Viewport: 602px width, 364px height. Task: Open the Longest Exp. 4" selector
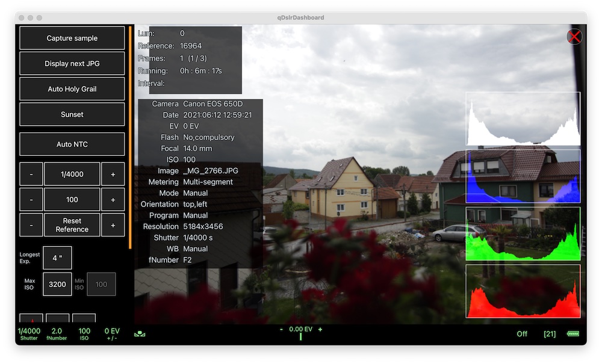point(57,258)
